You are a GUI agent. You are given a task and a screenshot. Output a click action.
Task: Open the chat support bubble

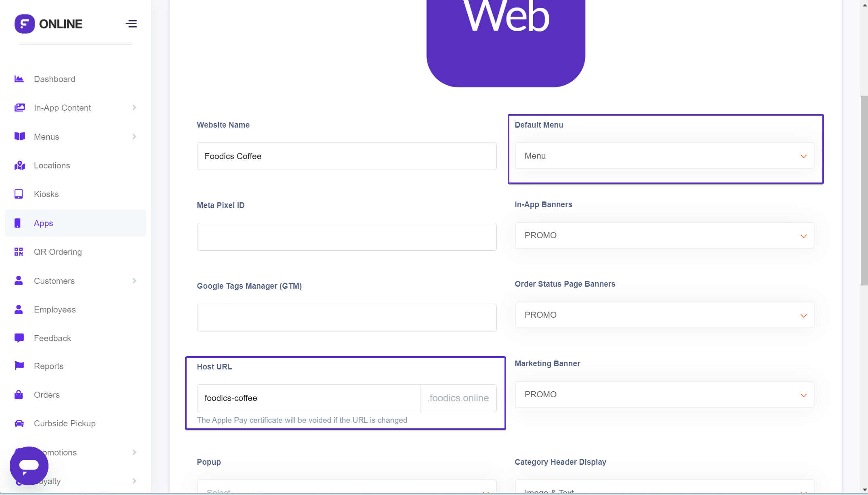click(x=29, y=466)
